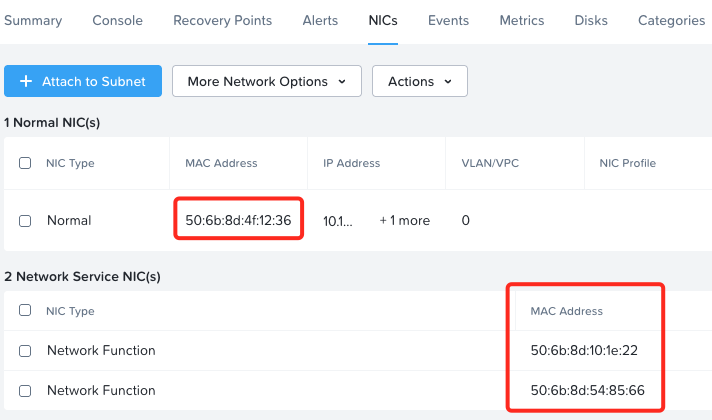712x420 pixels.
Task: Open the Alerts tab
Action: point(320,20)
